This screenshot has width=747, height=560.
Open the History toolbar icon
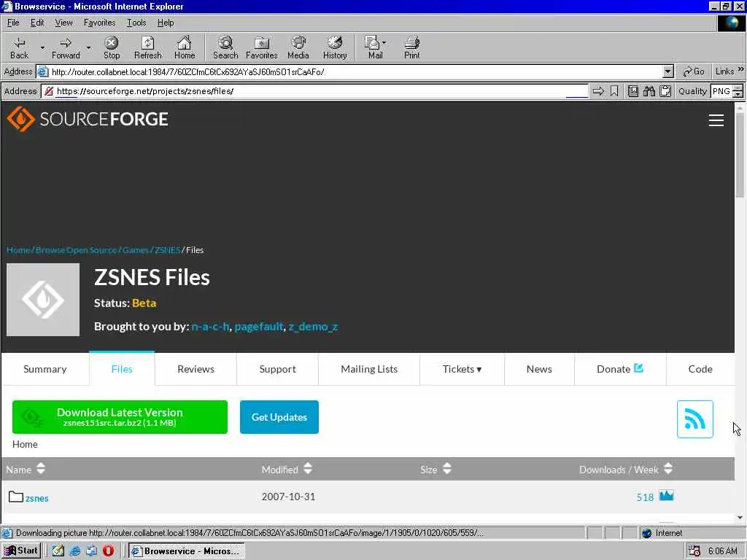[x=335, y=47]
